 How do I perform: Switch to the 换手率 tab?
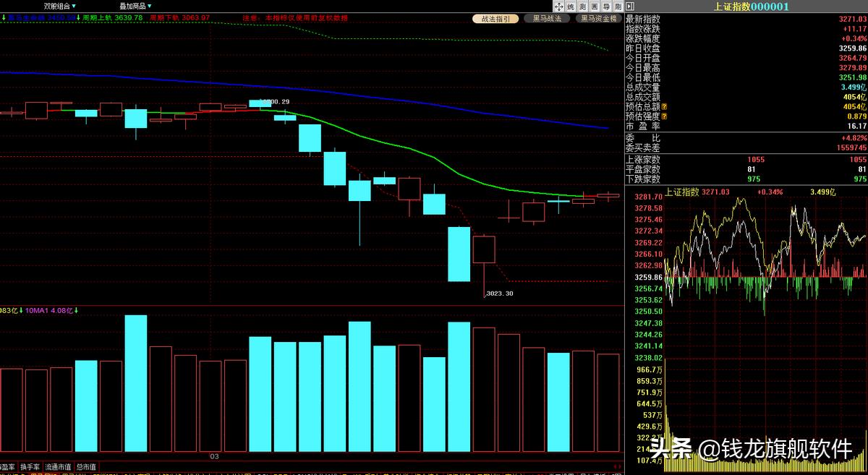pos(30,467)
